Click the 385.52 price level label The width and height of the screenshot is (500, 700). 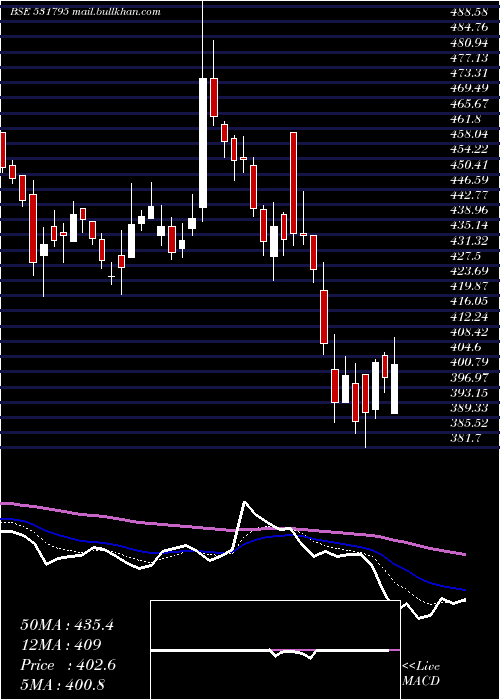(x=469, y=423)
